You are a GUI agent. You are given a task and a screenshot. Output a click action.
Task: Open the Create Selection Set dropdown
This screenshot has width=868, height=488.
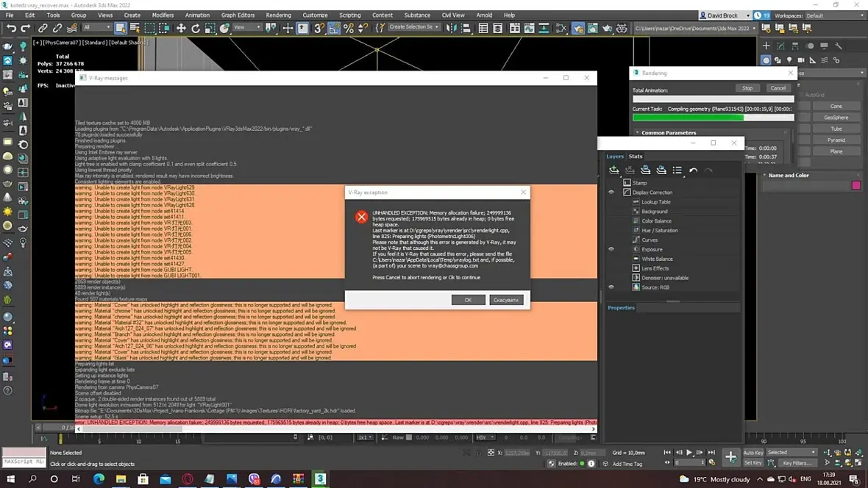coord(413,27)
